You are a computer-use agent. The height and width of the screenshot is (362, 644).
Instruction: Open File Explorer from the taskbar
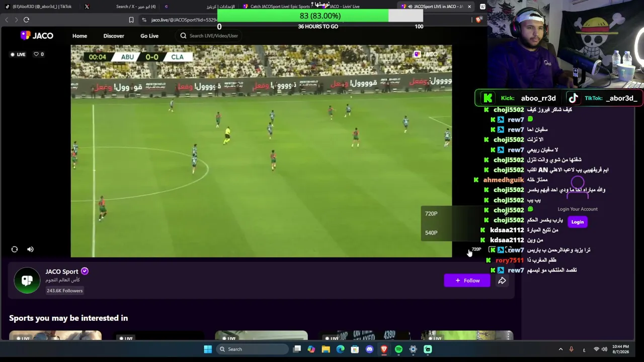[x=326, y=349]
